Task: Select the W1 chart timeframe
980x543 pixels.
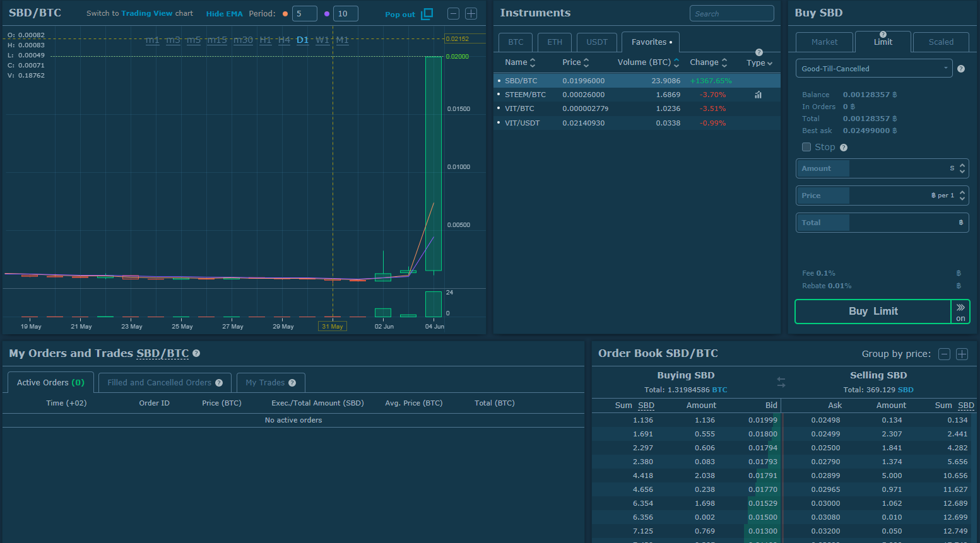Action: click(x=322, y=40)
